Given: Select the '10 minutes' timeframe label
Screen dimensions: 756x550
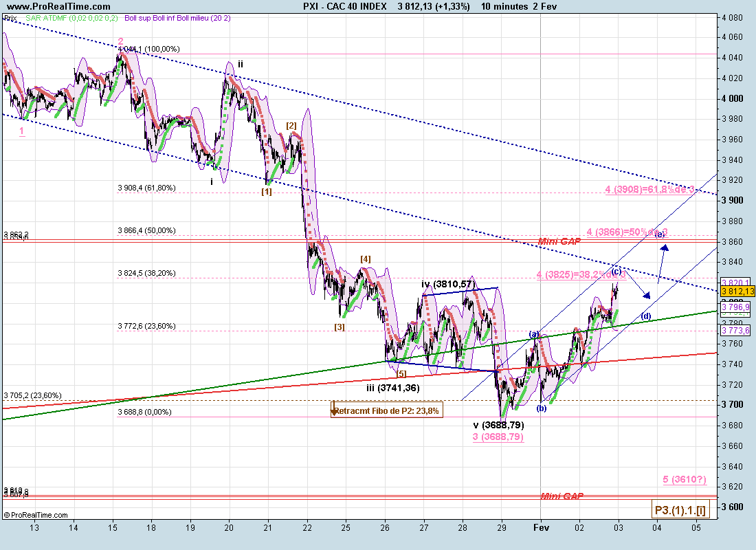Looking at the screenshot, I should (504, 6).
